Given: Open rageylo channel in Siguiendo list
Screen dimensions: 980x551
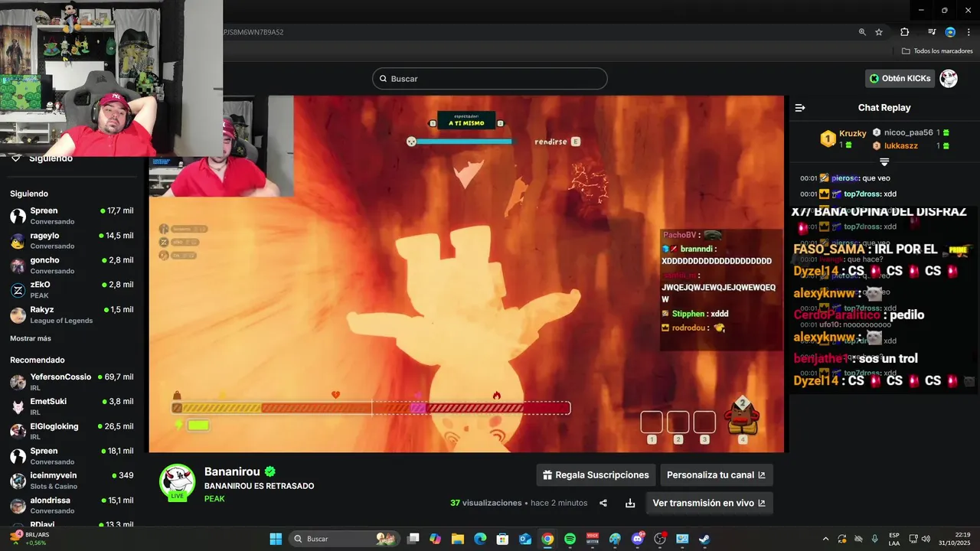Looking at the screenshot, I should tap(72, 240).
